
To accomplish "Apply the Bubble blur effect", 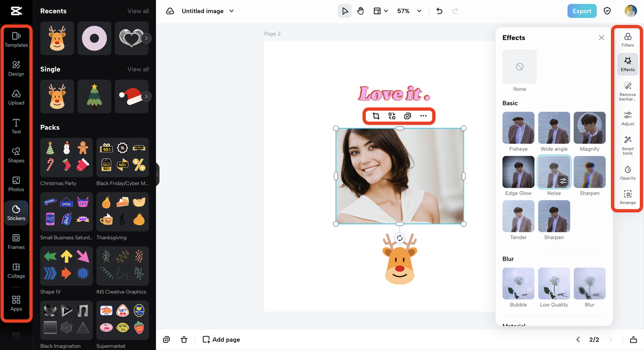I will click(x=518, y=284).
